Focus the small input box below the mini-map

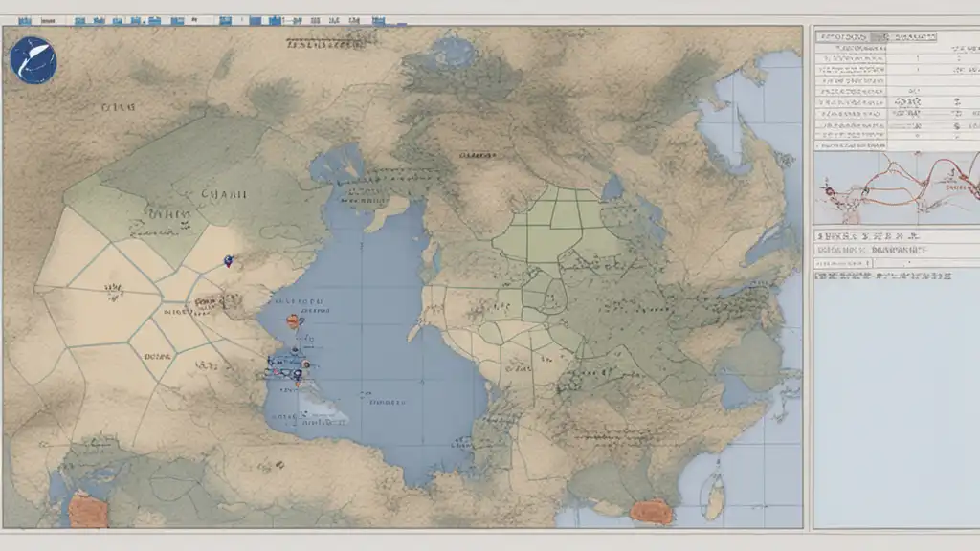click(842, 264)
